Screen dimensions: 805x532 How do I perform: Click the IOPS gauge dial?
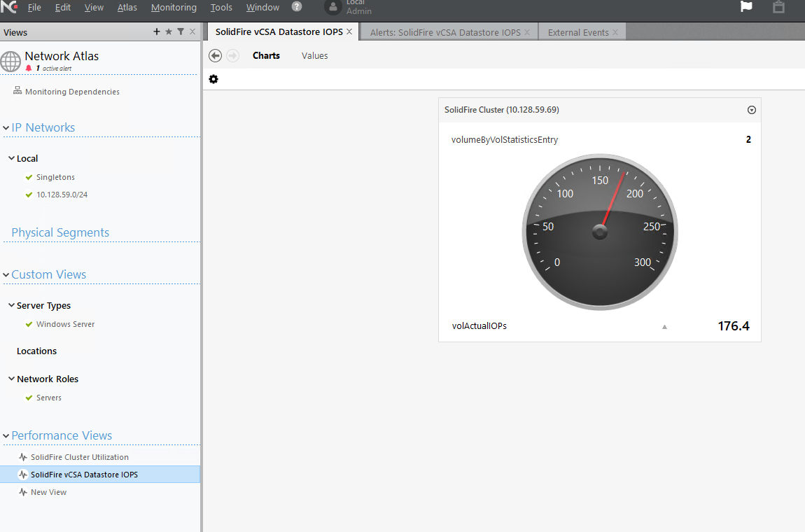click(x=600, y=232)
